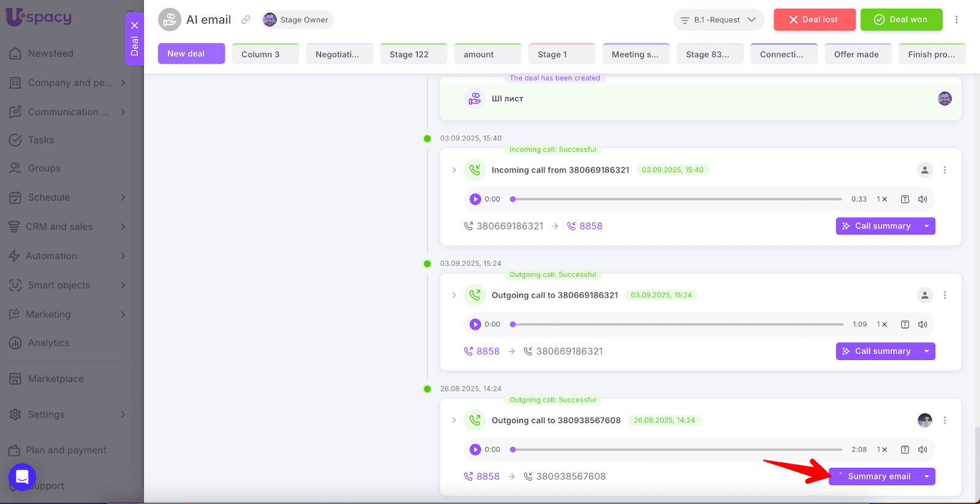Open the Summary email dropdown arrow

tap(926, 476)
